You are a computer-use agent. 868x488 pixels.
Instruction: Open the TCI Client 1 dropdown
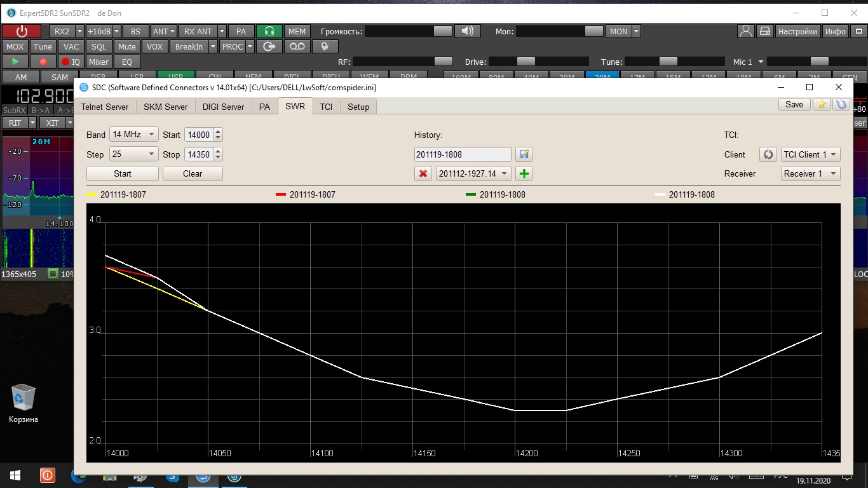pyautogui.click(x=811, y=154)
